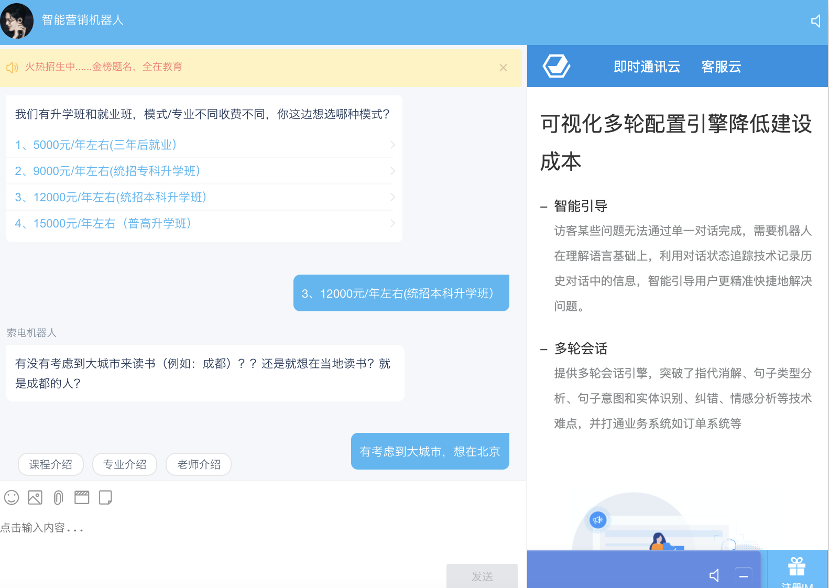Viewport: 830px width, 588px height.
Task: Click the sticky note icon in toolbar
Action: 105,497
